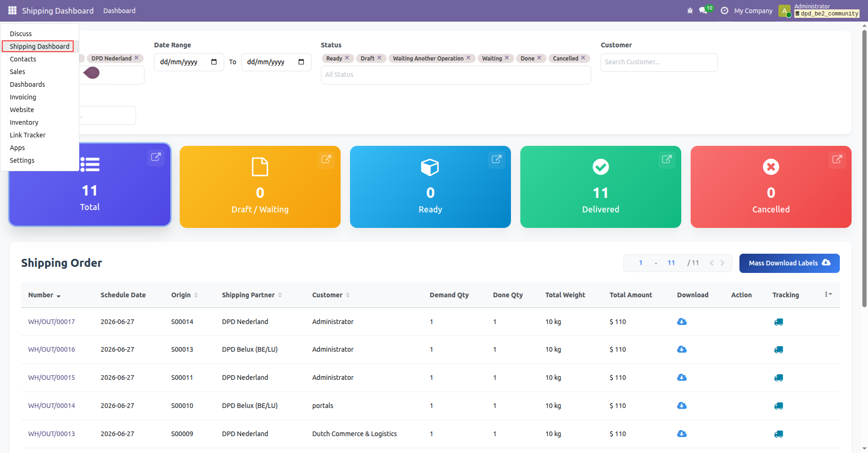Click the Ready status card box icon
Viewport: 868px width, 453px height.
pyautogui.click(x=430, y=167)
